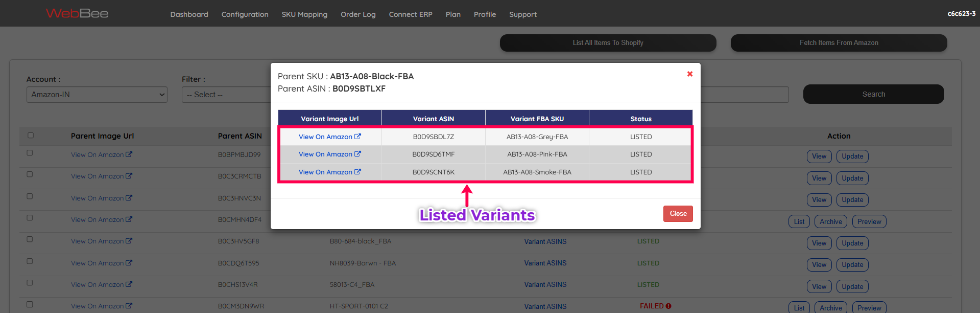Open the Amazon-IN account dropdown

tap(97, 95)
